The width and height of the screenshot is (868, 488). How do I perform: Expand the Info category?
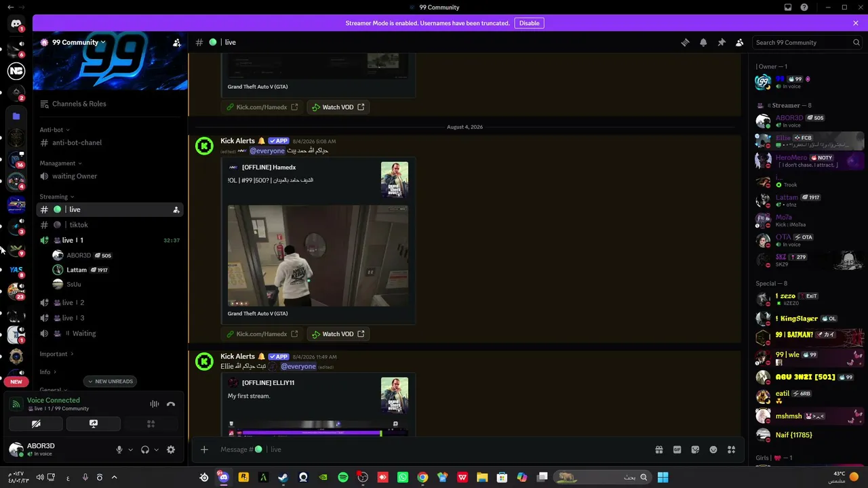47,372
